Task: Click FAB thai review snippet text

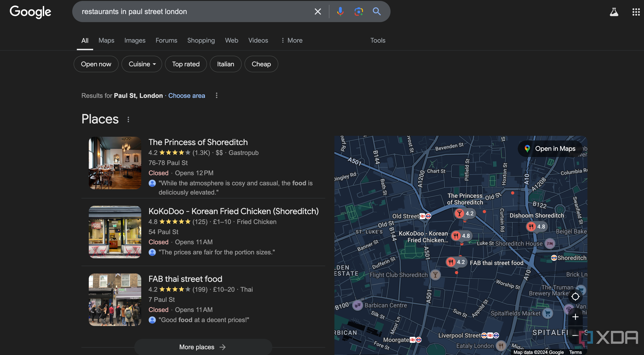Action: click(x=204, y=320)
